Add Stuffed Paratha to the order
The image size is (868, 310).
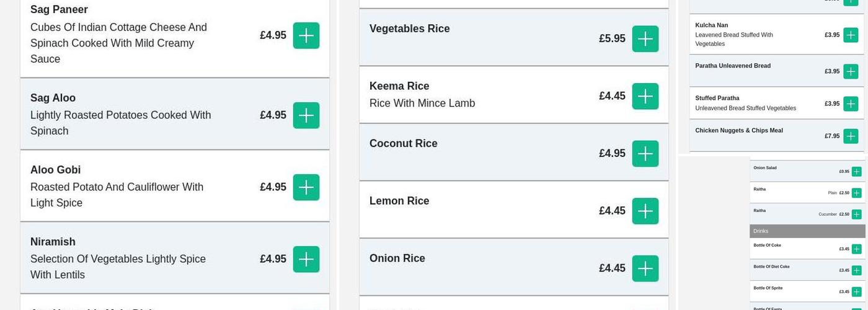pyautogui.click(x=851, y=104)
